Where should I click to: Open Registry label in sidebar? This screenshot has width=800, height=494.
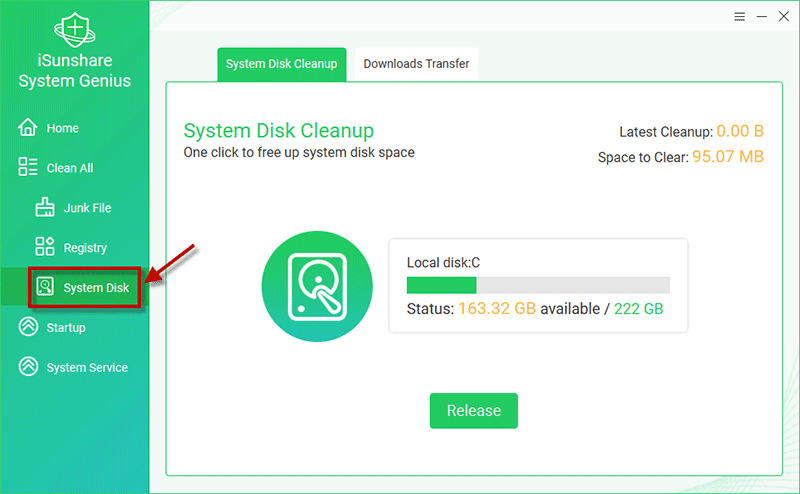click(85, 248)
